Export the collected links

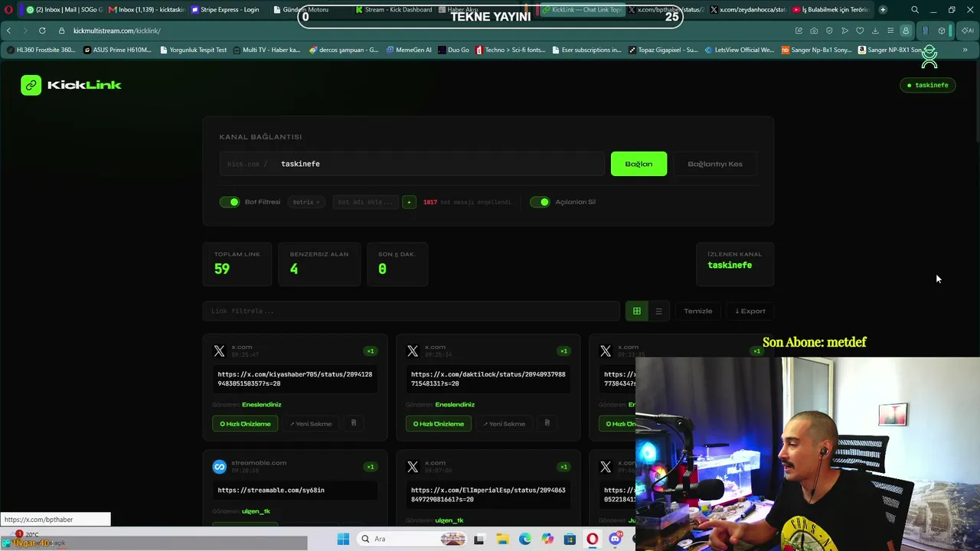(x=750, y=311)
